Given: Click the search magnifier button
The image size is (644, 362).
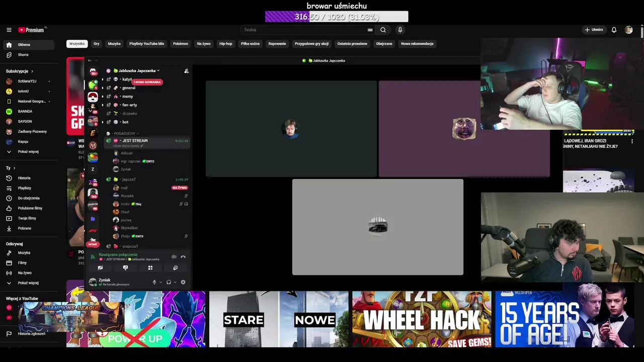Looking at the screenshot, I should pos(383,30).
